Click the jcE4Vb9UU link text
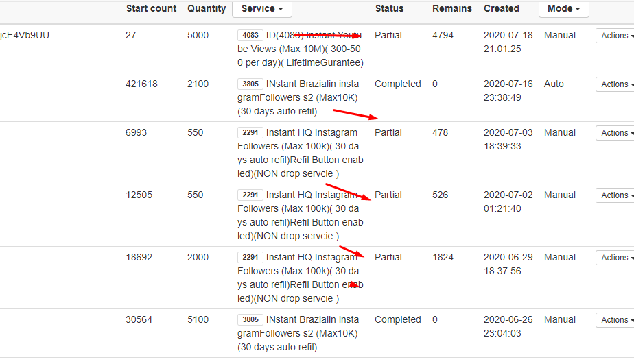 click(x=25, y=35)
